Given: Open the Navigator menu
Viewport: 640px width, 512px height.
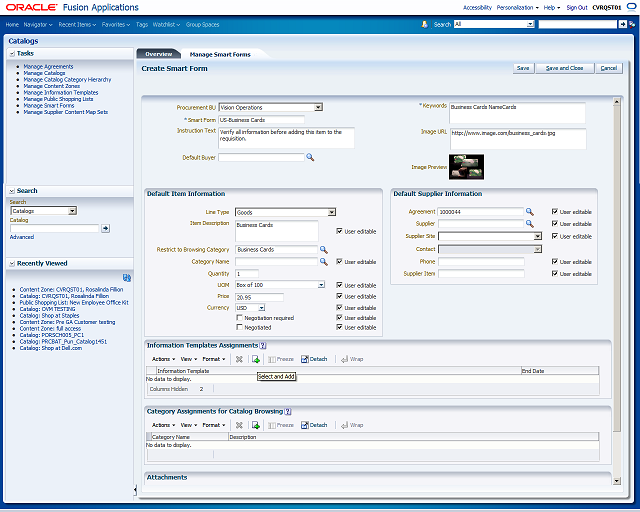Looking at the screenshot, I should coord(38,25).
